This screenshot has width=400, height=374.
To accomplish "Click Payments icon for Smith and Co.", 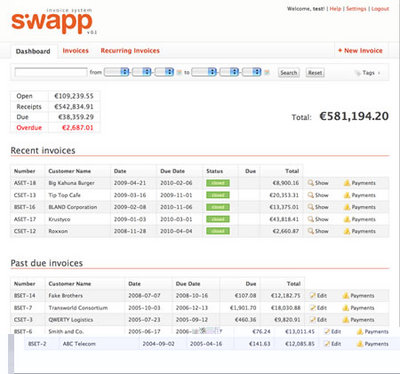I will 360,331.
